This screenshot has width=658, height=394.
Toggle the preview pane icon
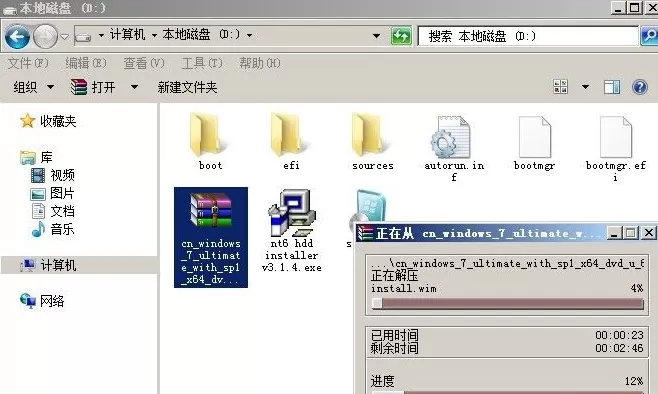tap(612, 87)
